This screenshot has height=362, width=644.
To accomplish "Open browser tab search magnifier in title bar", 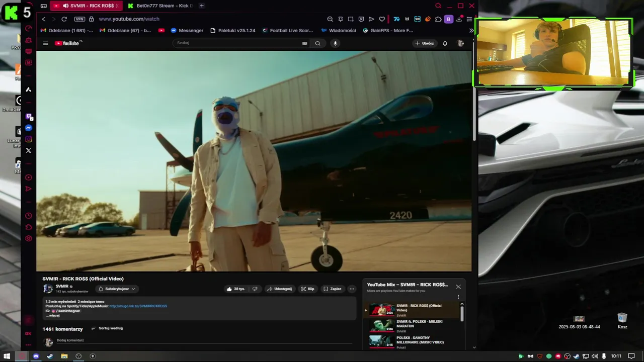I will [x=438, y=6].
